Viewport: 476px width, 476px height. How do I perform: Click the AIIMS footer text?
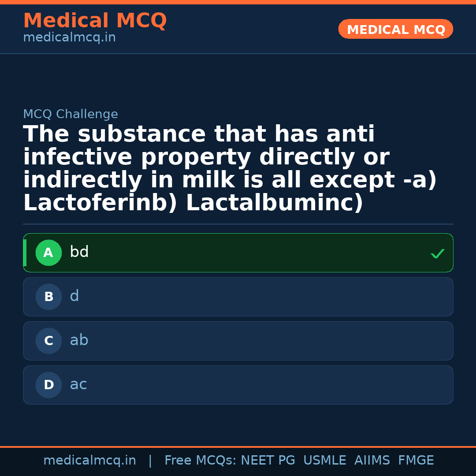coord(372,461)
